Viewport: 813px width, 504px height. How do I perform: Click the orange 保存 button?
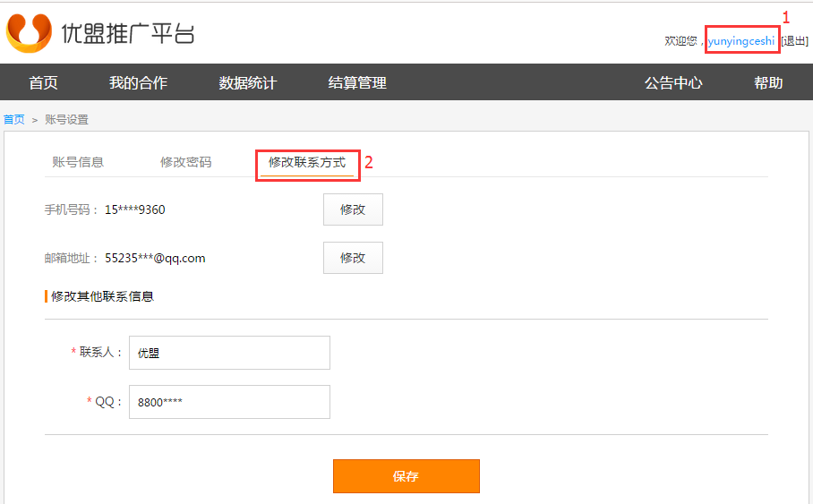(x=406, y=476)
